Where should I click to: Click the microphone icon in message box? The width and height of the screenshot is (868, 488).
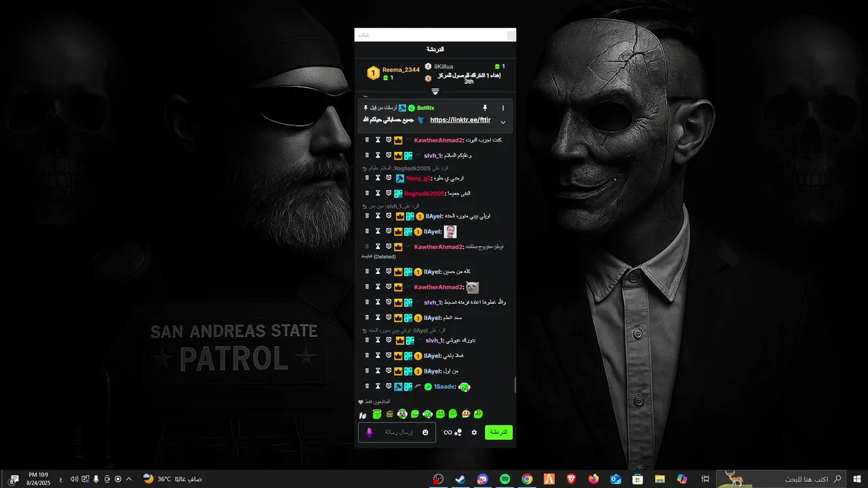[369, 432]
